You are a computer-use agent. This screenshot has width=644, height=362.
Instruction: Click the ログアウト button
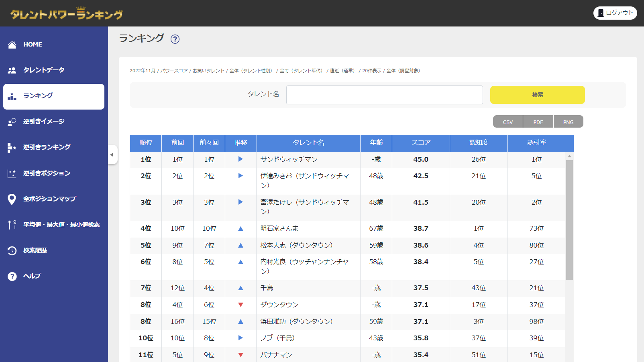[615, 13]
